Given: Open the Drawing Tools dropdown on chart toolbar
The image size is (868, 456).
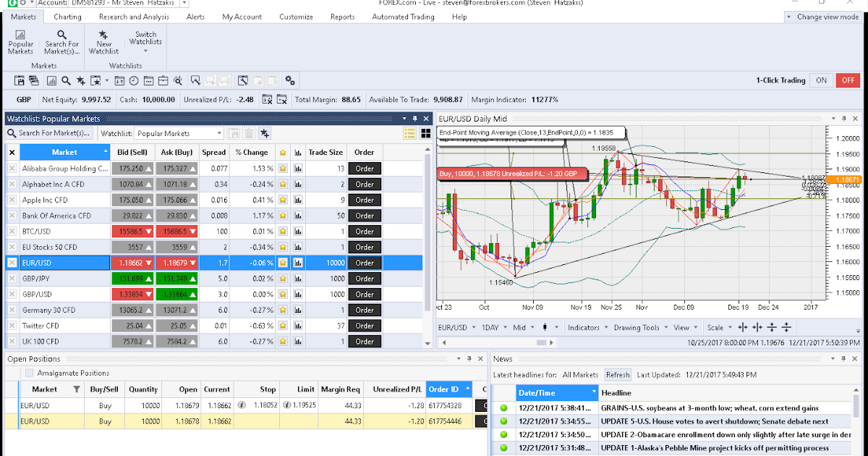Looking at the screenshot, I should tap(641, 327).
